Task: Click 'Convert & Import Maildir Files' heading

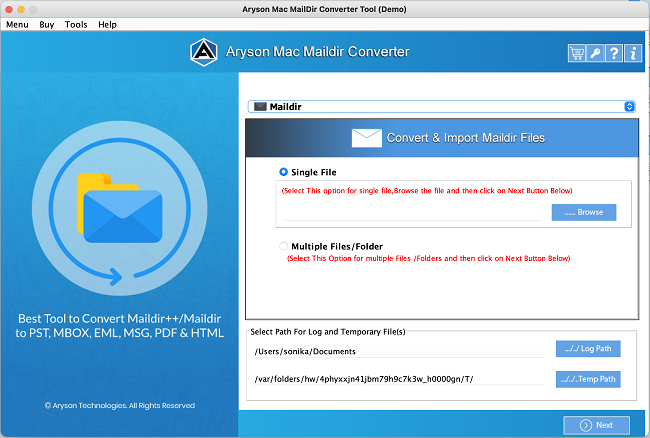Action: 466,138
